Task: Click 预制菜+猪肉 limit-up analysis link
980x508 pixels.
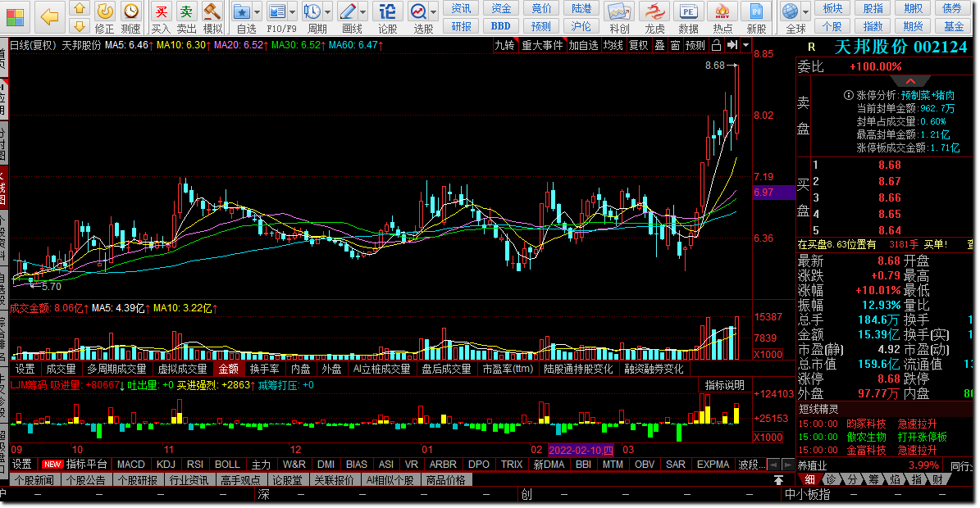Action: [928, 95]
